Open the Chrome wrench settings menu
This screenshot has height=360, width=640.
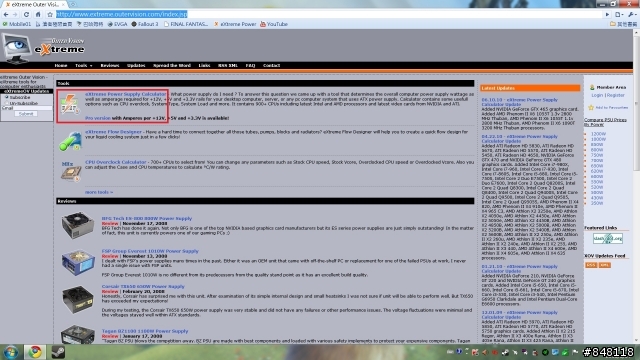point(632,14)
